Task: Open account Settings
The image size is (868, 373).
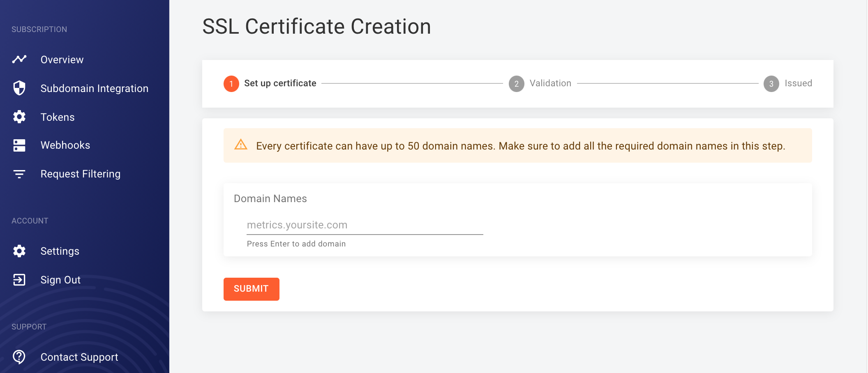Action: click(60, 251)
